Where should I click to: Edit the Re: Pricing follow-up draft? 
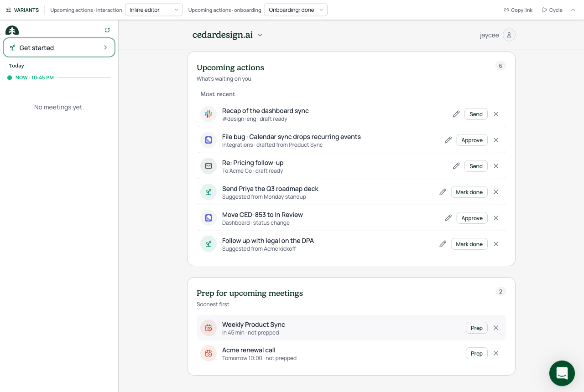coord(456,166)
